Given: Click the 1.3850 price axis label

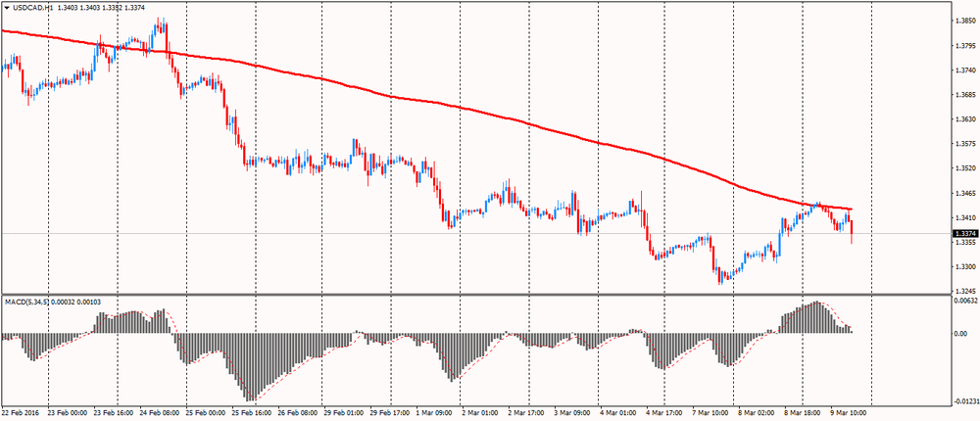Looking at the screenshot, I should pos(966,21).
